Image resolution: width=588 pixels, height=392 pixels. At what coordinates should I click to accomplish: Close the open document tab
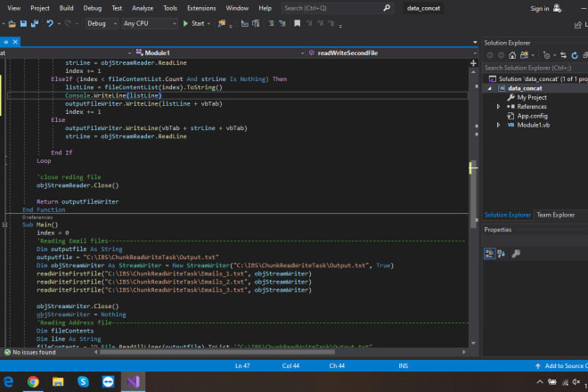coord(15,42)
